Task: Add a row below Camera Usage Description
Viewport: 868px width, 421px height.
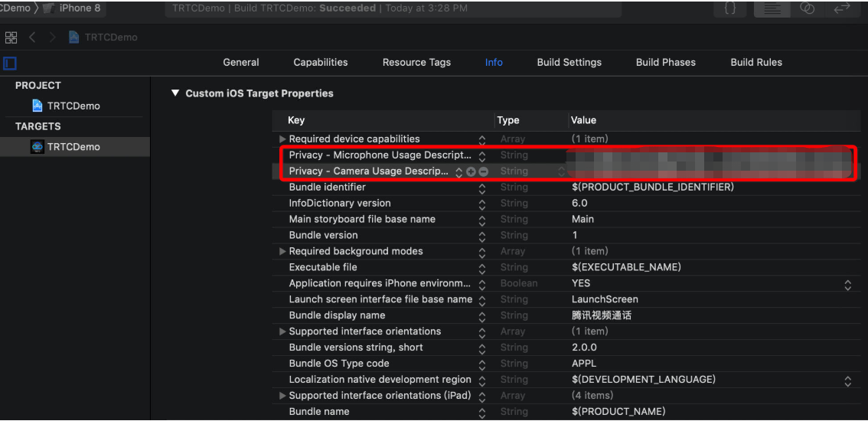Action: (x=471, y=171)
